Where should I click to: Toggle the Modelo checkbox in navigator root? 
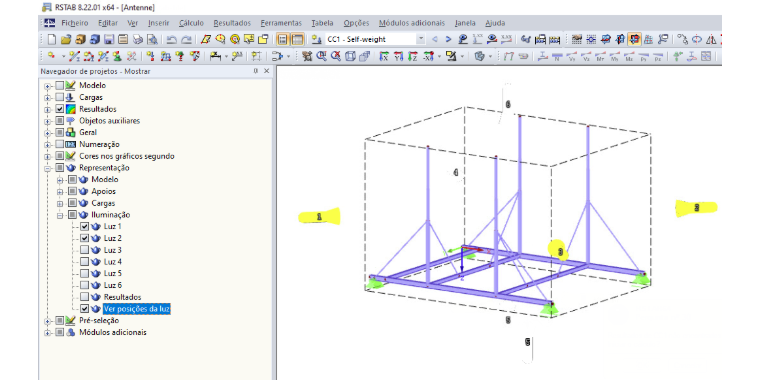pos(59,86)
